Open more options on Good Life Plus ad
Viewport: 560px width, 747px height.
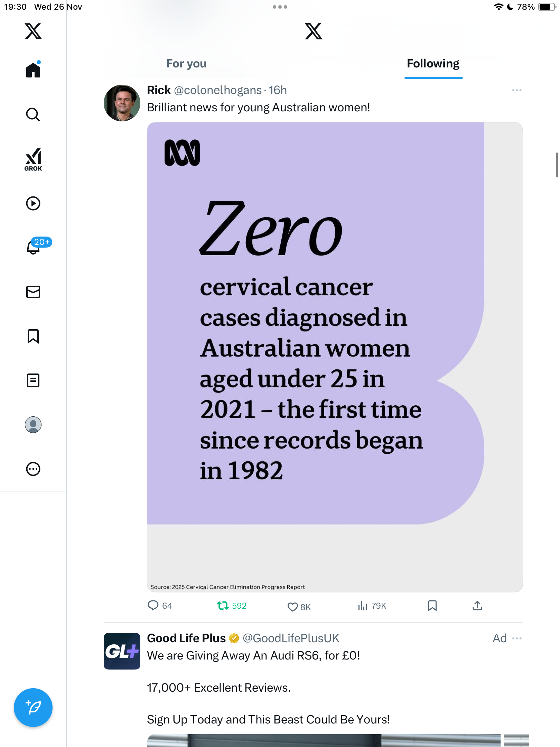[x=516, y=638]
